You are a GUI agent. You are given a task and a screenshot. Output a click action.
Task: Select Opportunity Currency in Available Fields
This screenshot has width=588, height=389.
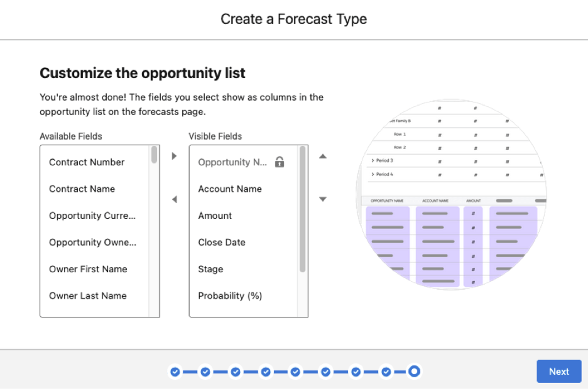(92, 216)
